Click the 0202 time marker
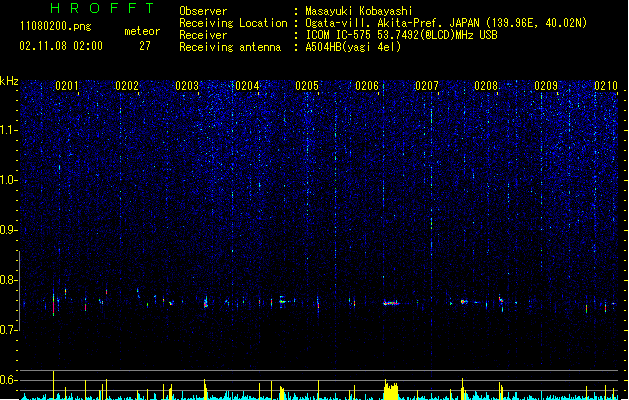Image resolution: width=629 pixels, height=400 pixels. (127, 86)
